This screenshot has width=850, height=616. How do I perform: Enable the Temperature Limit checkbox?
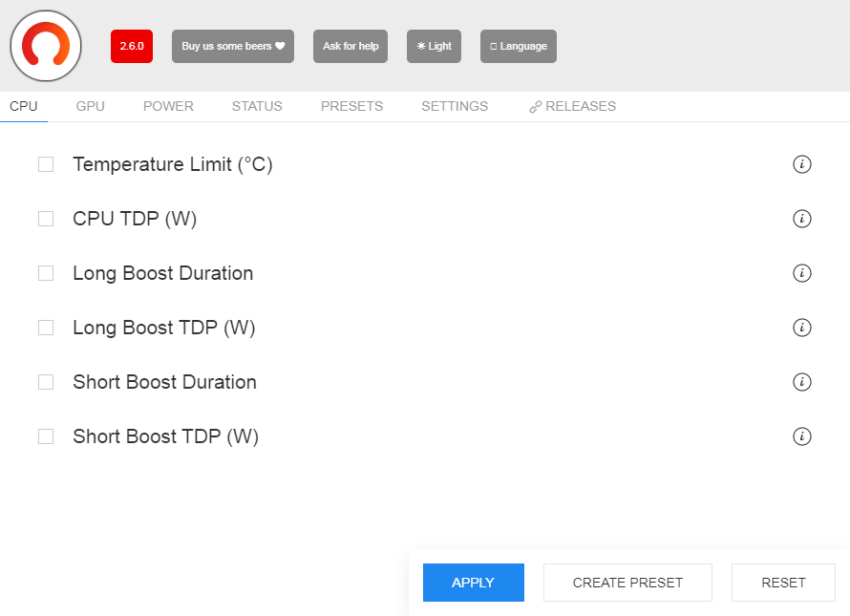coord(46,164)
